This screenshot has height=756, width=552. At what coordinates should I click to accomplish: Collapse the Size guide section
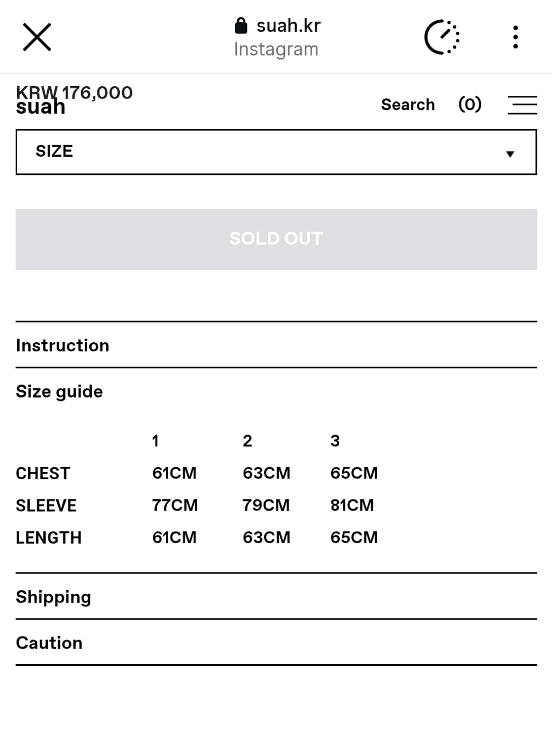click(x=59, y=392)
